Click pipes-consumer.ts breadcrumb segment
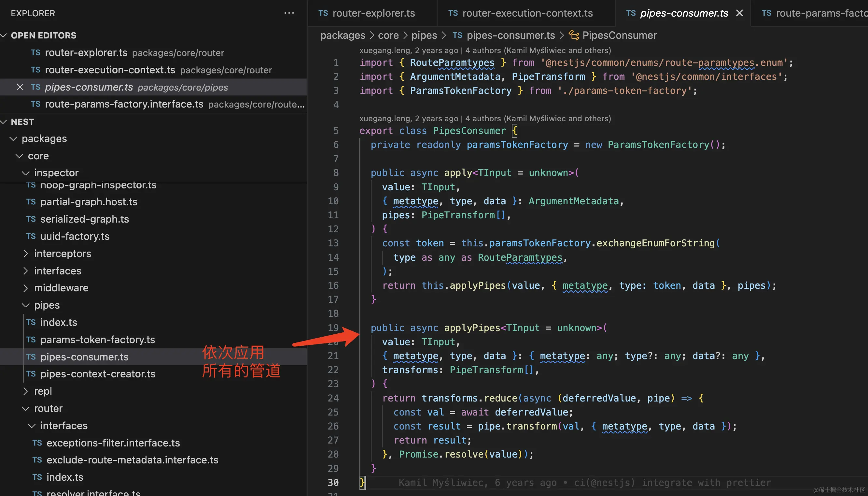Image resolution: width=868 pixels, height=496 pixels. tap(511, 35)
